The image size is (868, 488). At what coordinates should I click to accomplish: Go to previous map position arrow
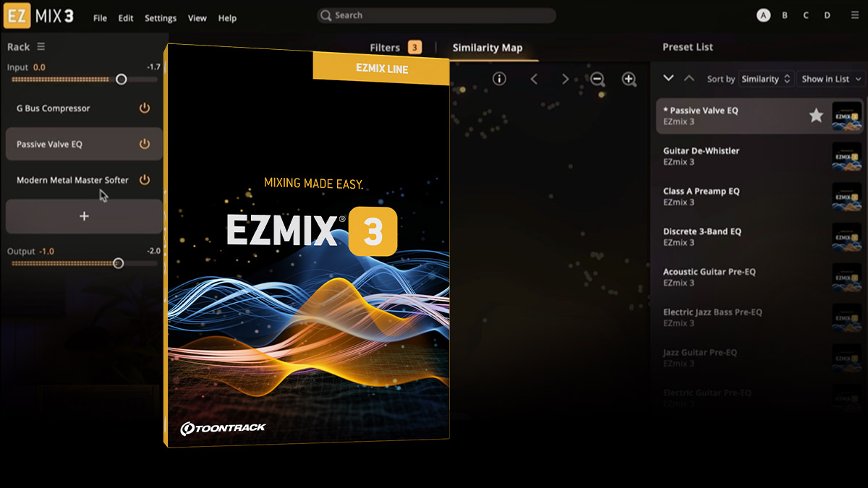(x=534, y=79)
